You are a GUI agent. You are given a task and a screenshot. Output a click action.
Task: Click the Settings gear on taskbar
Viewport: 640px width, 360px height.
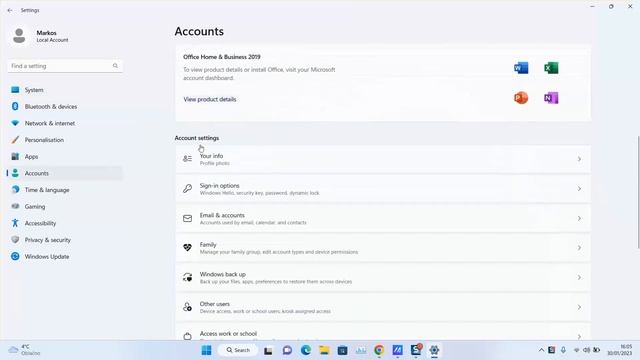click(434, 350)
